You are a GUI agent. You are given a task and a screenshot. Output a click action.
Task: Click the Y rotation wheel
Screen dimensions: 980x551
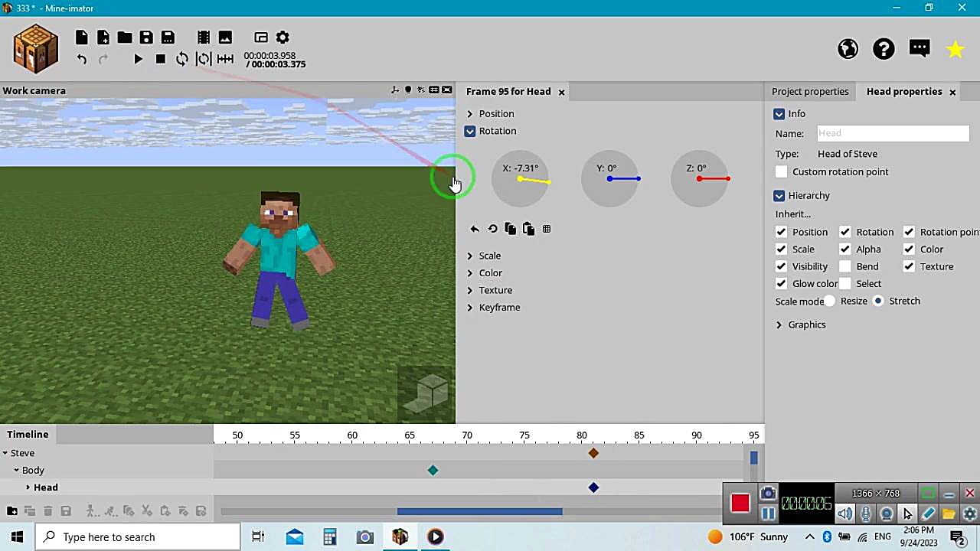click(610, 179)
